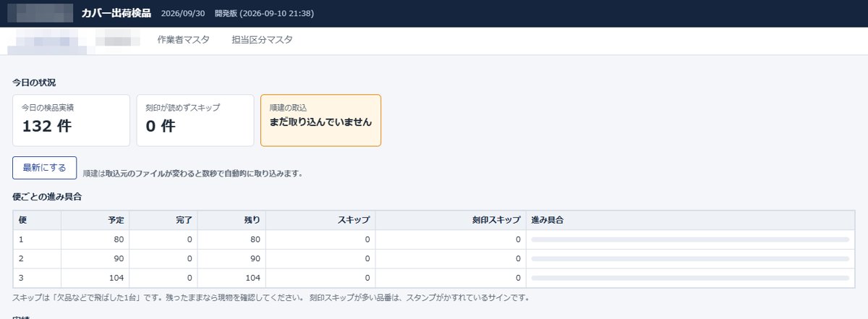Click the 開発版 version label in header
The height and width of the screenshot is (319, 868).
(264, 14)
